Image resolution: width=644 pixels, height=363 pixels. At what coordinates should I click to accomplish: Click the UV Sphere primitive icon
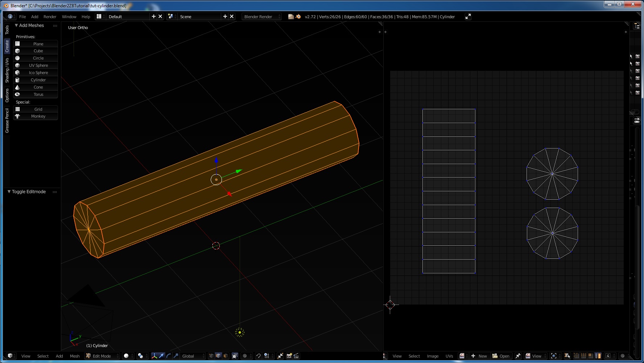coord(17,65)
